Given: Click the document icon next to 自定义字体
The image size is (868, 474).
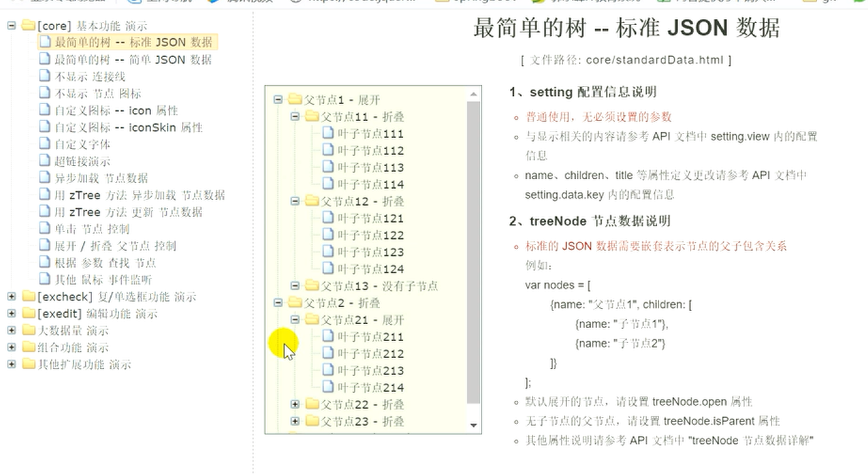Looking at the screenshot, I should (x=44, y=144).
